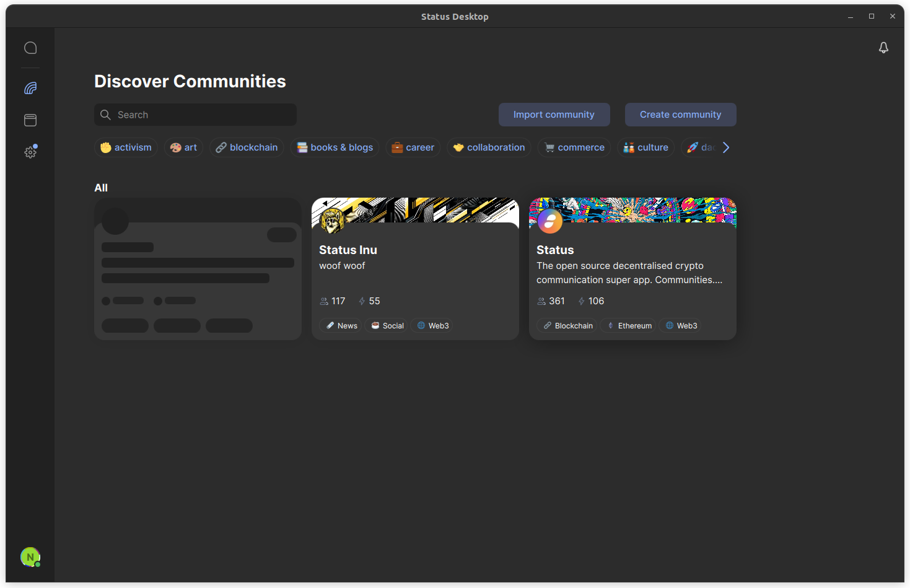Click the 55 active count
Image resolution: width=910 pixels, height=588 pixels.
pyautogui.click(x=369, y=301)
